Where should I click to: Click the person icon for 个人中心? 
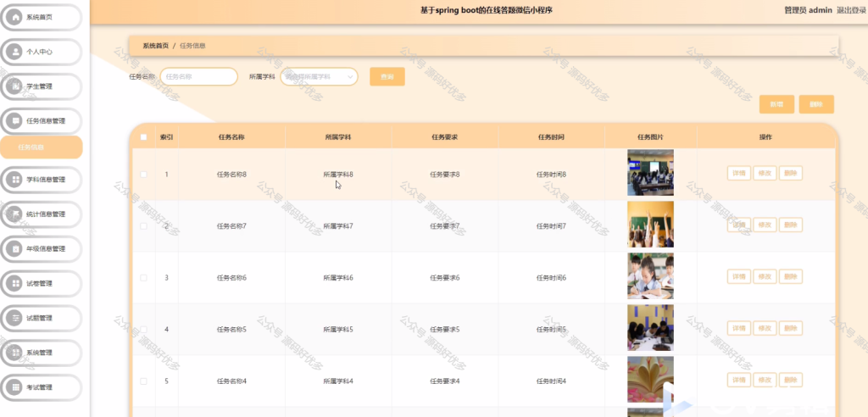[x=16, y=52]
